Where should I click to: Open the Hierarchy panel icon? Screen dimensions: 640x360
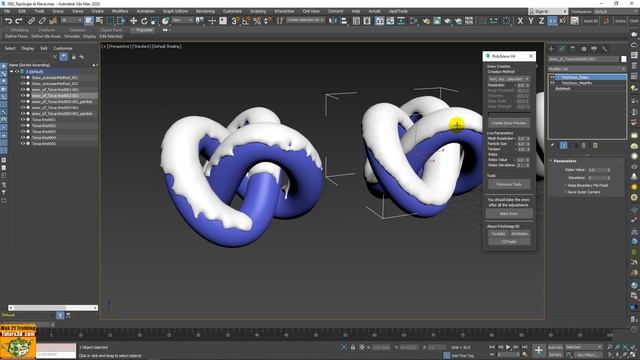[x=573, y=49]
